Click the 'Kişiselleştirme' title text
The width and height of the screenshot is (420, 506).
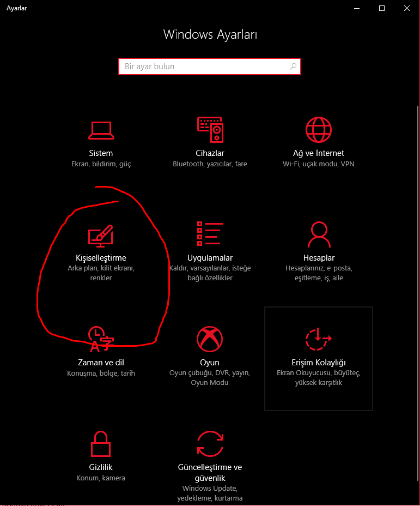click(101, 258)
